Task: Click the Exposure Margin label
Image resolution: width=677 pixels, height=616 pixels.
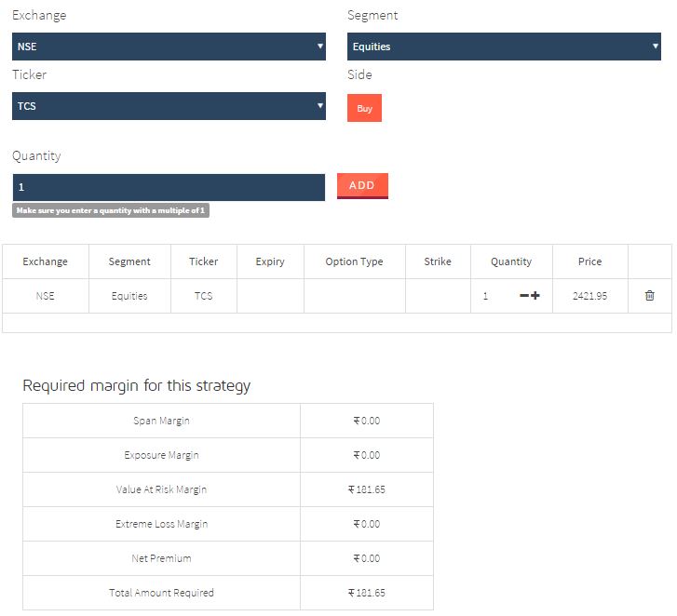Action: [x=161, y=455]
